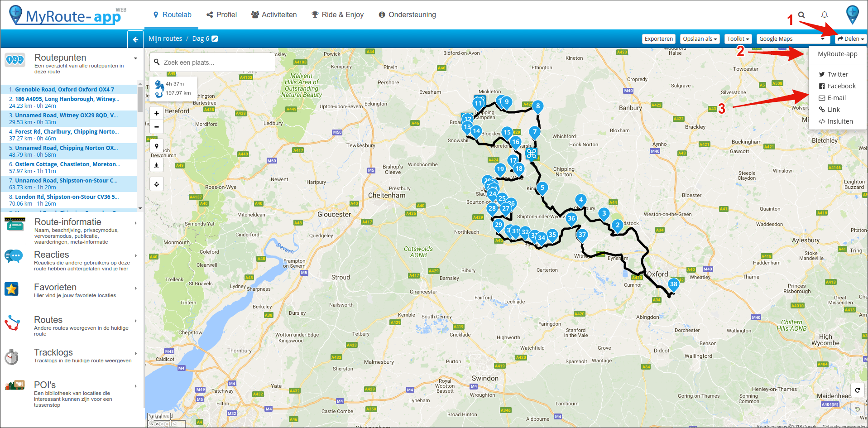Click the Favorieten star icon
The image size is (868, 428).
click(12, 289)
